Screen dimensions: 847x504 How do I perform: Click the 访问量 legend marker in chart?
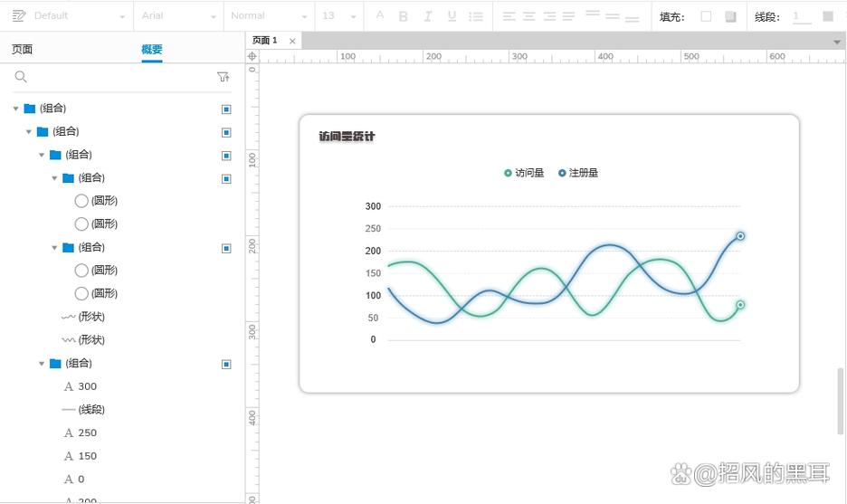pyautogui.click(x=508, y=173)
